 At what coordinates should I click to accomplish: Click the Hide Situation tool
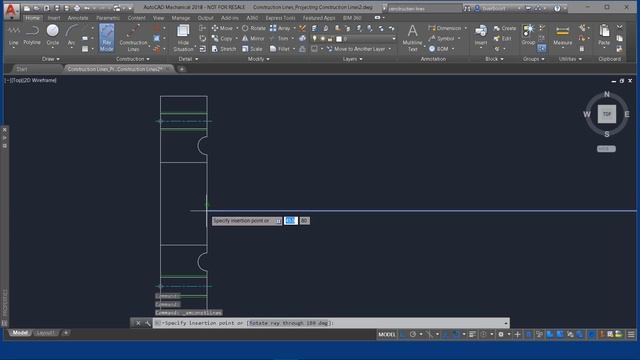(183, 38)
